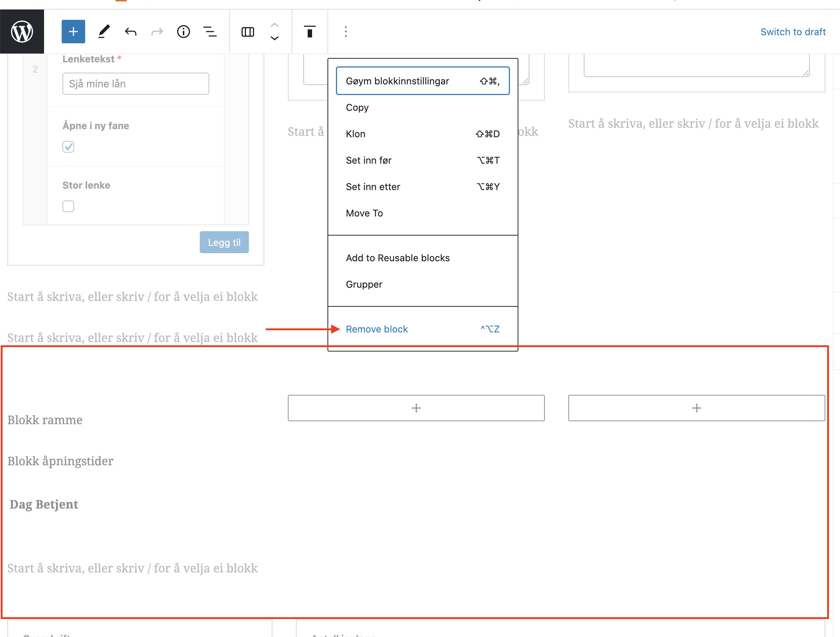The height and width of the screenshot is (637, 840).
Task: Enable the Stor lenke checkbox
Action: pos(68,206)
